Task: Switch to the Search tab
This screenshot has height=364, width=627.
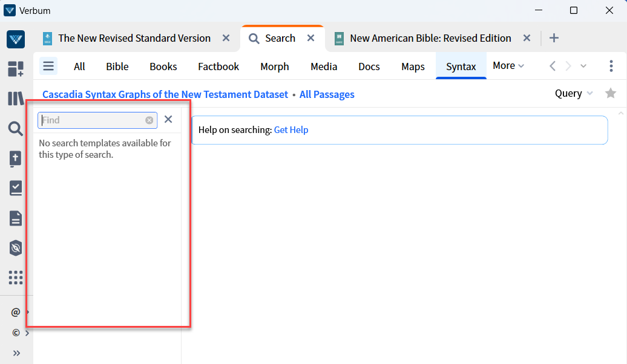Action: [280, 38]
